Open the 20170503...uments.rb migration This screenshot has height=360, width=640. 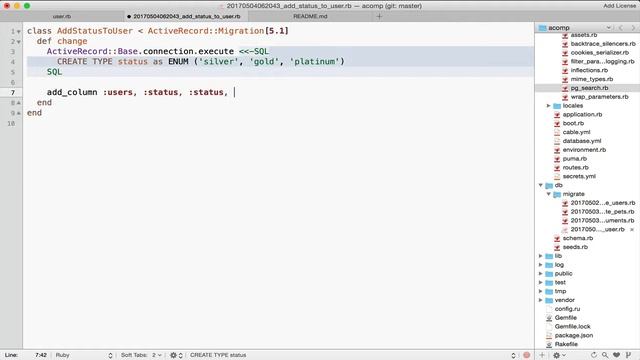coord(602,221)
